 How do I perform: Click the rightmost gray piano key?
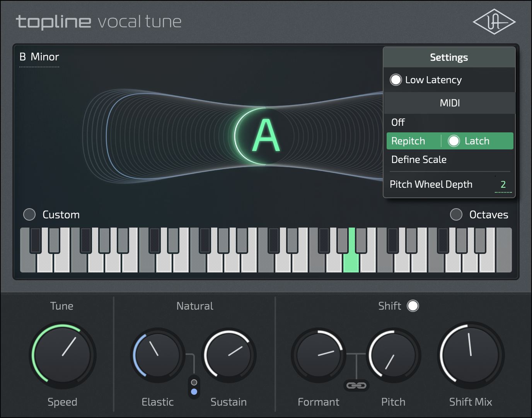click(x=504, y=250)
